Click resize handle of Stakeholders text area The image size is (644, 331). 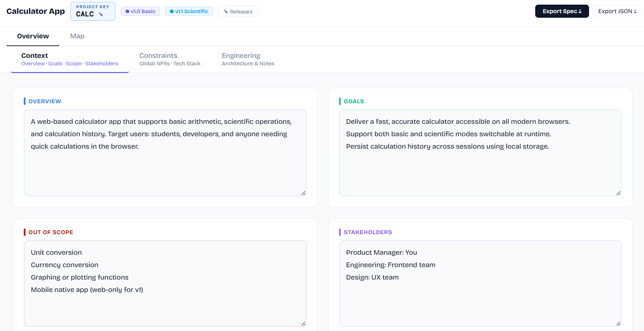tap(618, 324)
